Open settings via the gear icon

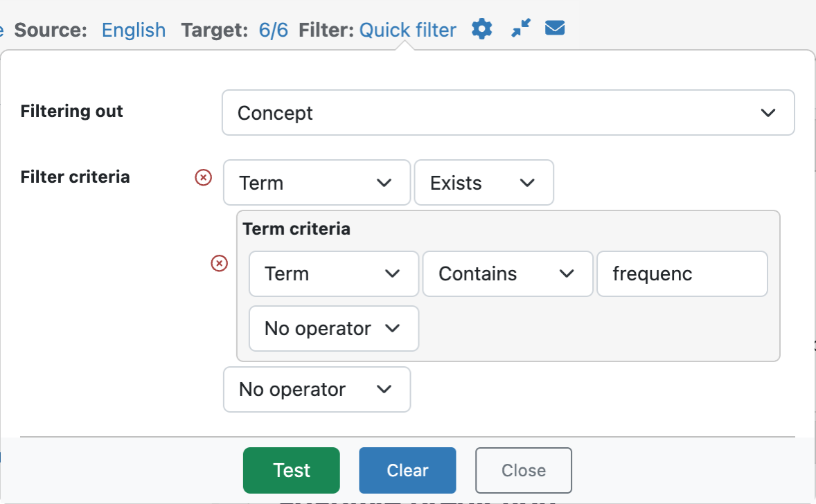point(482,28)
